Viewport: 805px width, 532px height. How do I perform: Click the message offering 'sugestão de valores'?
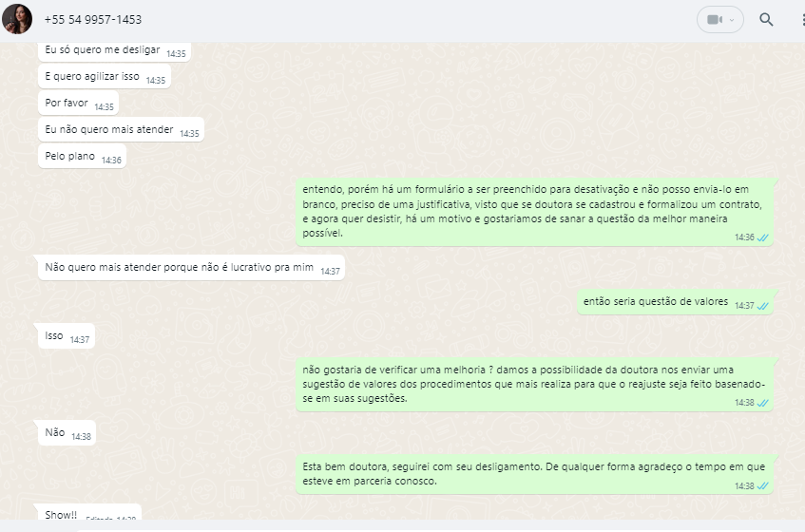[534, 385]
